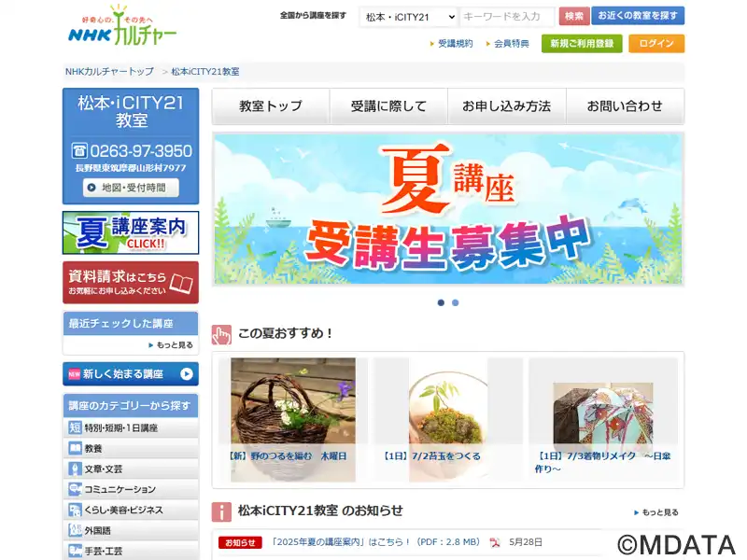Click the telephone icon beside 0263-97-3950
This screenshot has width=747, height=560.
[79, 150]
